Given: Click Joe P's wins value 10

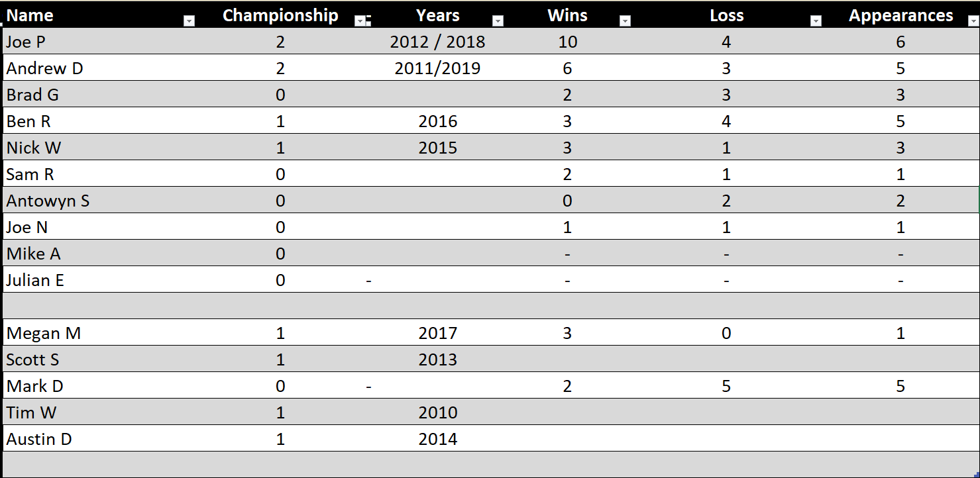Looking at the screenshot, I should pos(568,42).
